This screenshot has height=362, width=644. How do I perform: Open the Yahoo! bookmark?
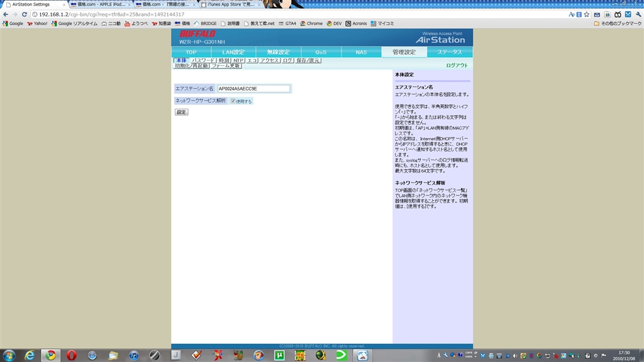(37, 24)
